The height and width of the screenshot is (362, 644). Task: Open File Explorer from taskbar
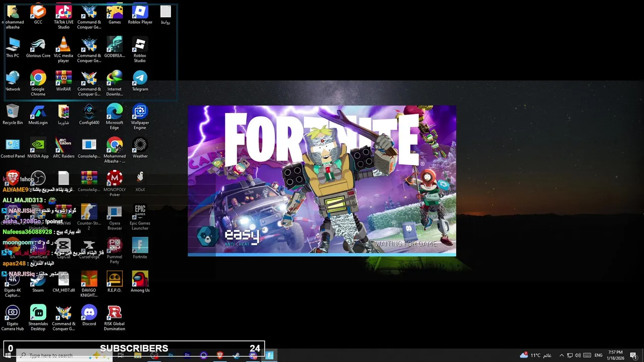[137, 355]
